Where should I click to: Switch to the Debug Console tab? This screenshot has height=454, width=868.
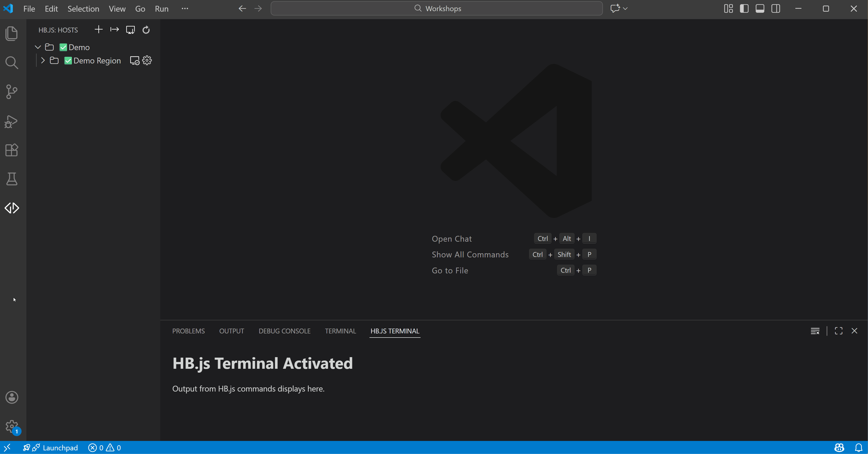pyautogui.click(x=284, y=331)
